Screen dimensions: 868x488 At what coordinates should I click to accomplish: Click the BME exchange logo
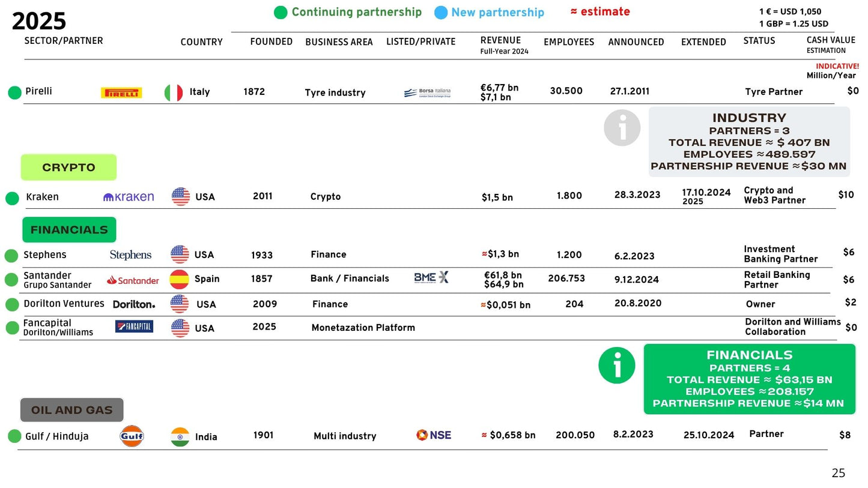coord(431,277)
